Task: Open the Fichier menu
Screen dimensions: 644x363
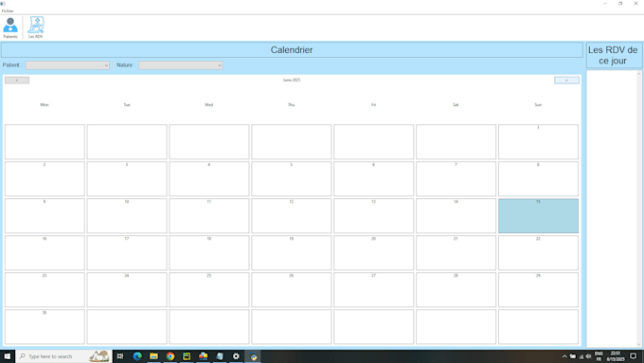Action: coord(8,10)
